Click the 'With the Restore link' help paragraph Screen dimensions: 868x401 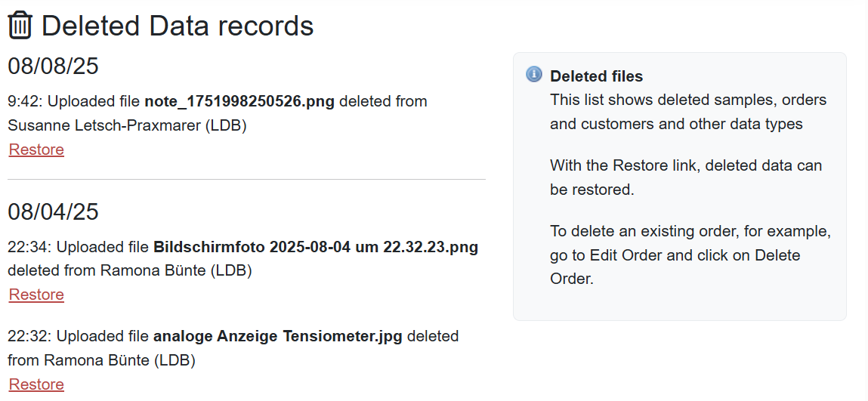click(686, 177)
